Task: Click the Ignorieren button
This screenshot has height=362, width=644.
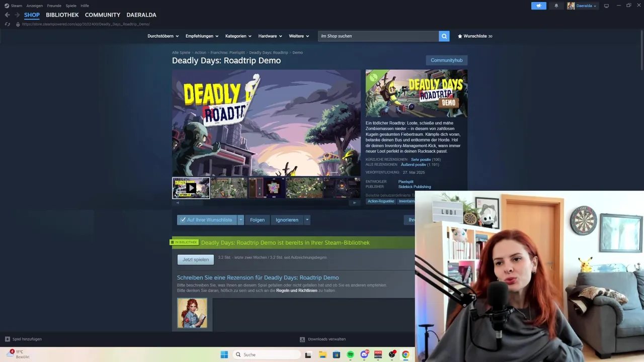Action: pos(287,220)
